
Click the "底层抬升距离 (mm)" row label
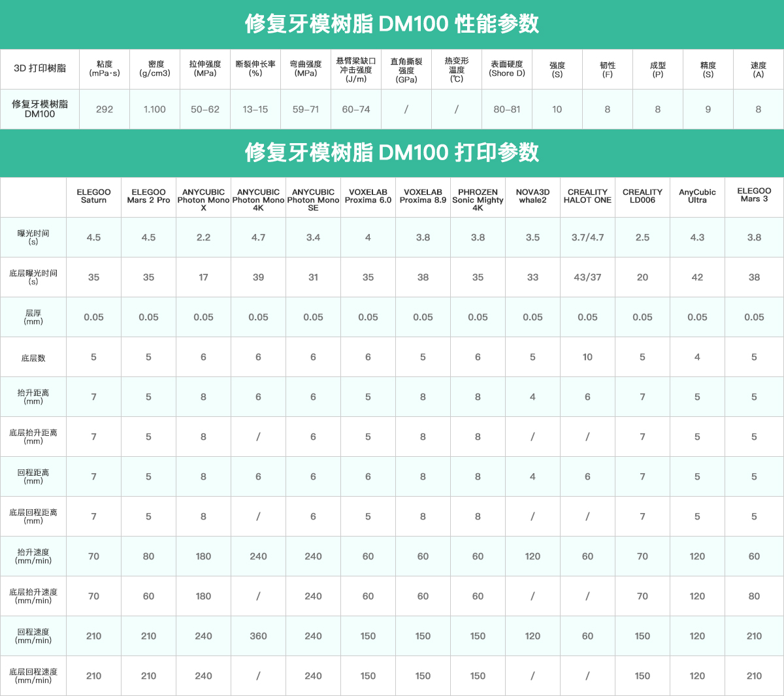coord(33,437)
